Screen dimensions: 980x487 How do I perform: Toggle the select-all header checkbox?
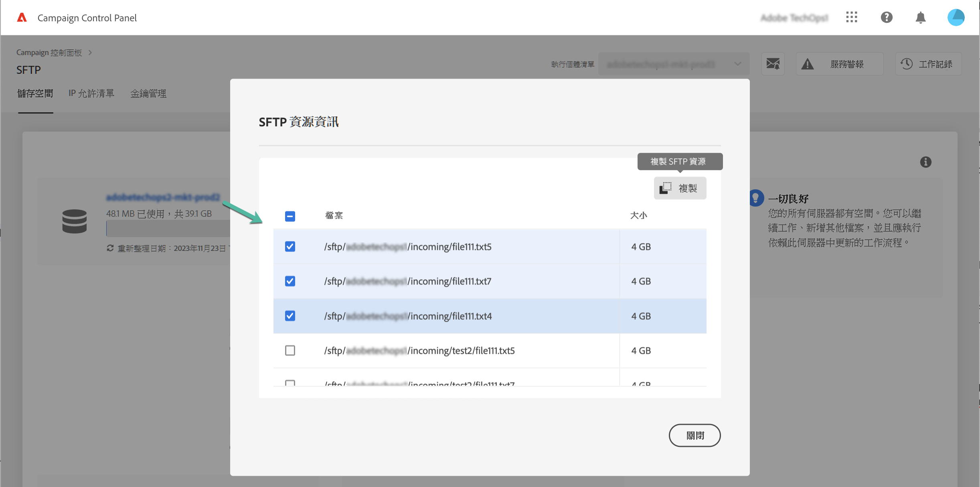pyautogui.click(x=290, y=216)
